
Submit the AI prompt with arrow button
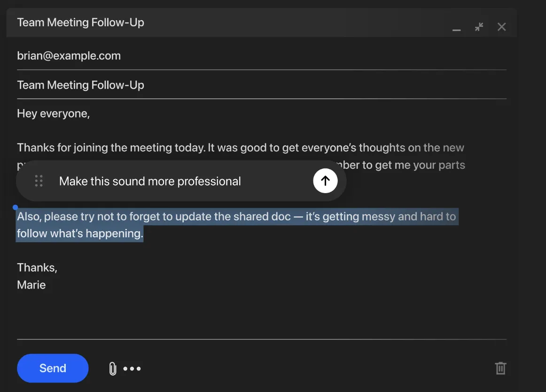click(325, 181)
